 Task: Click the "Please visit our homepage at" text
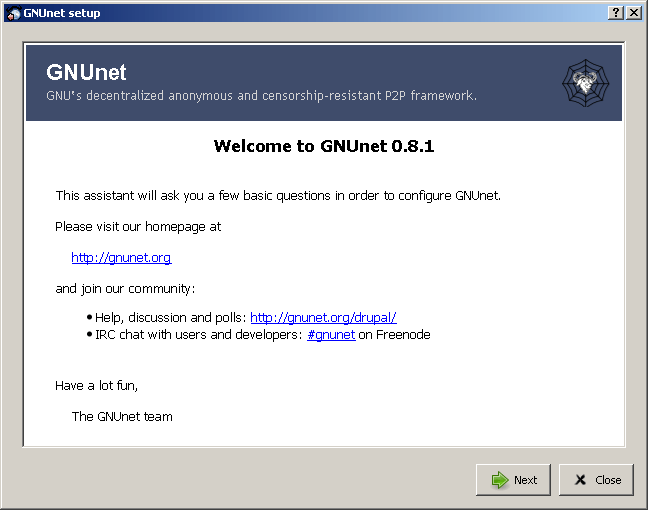(138, 226)
